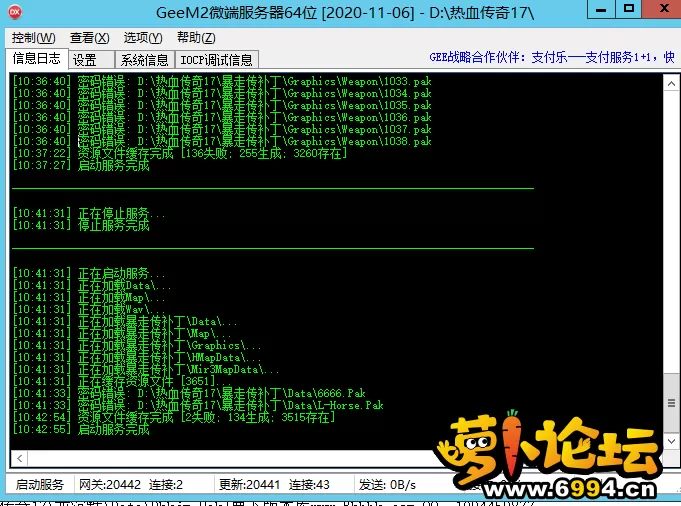Image resolution: width=681 pixels, height=506 pixels.
Task: Click 启动服务 in the status bar
Action: tap(40, 485)
